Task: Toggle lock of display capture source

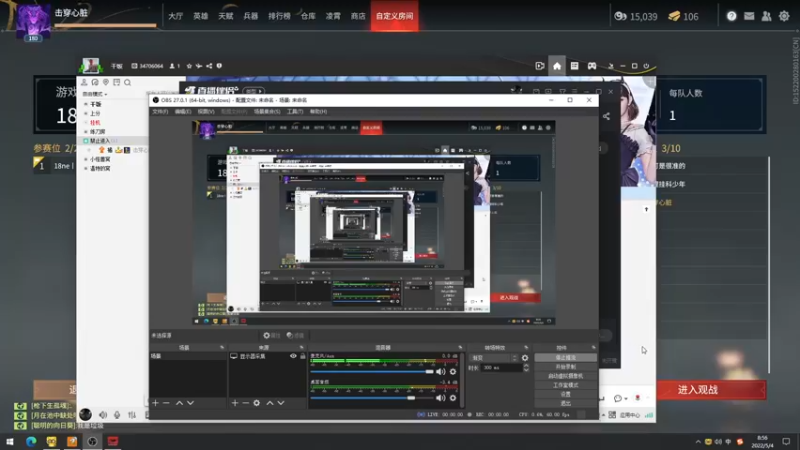Action: pos(303,356)
